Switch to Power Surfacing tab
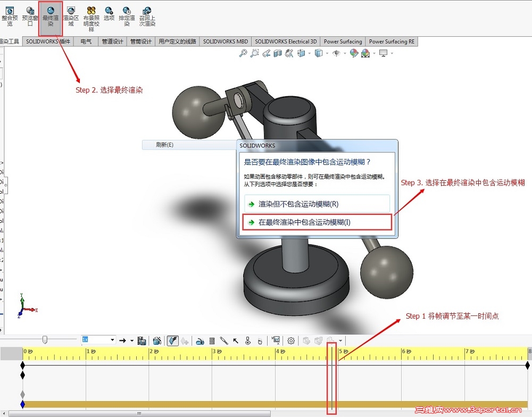Screen dimensions: 532x417 [x=343, y=41]
